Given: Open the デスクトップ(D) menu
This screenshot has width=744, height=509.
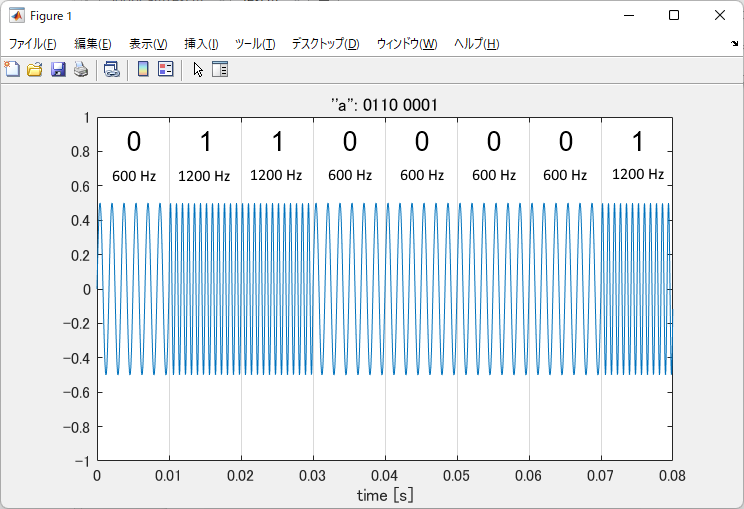Looking at the screenshot, I should 326,44.
